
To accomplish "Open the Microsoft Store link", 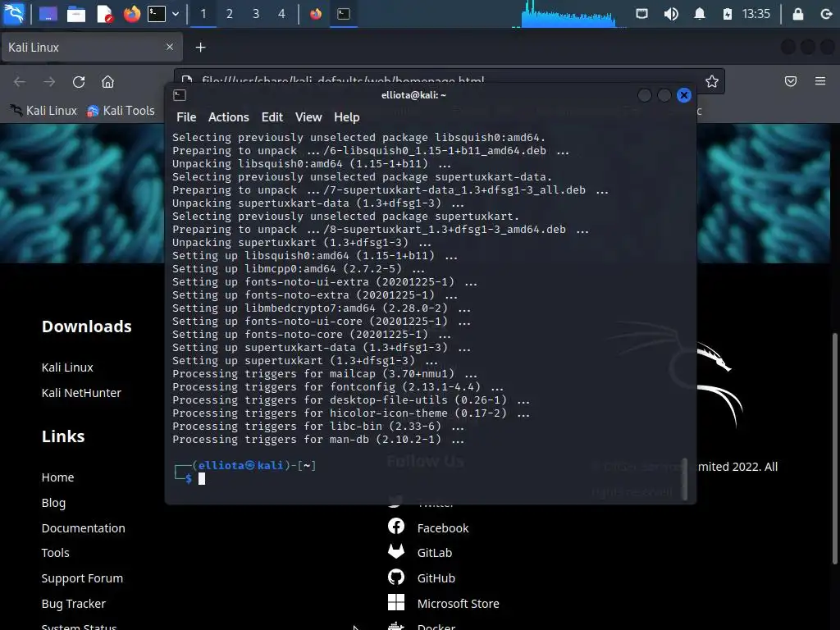I will click(x=458, y=604).
